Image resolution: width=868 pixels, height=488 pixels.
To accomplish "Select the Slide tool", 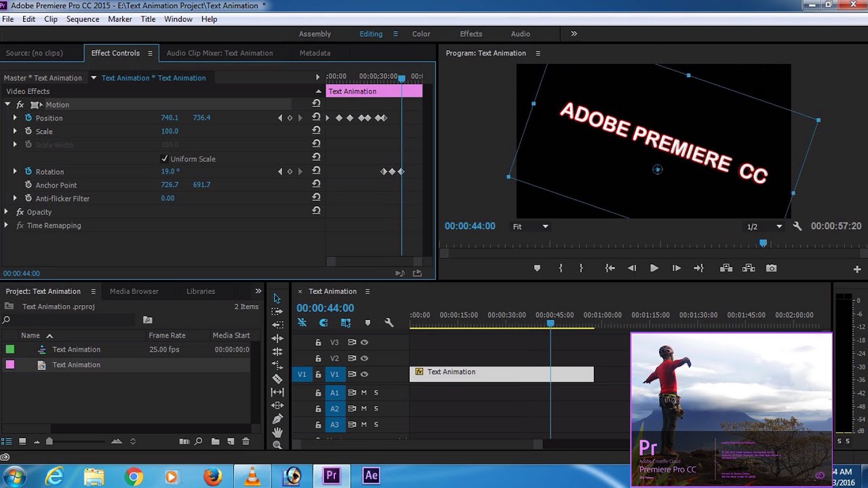I will [x=277, y=405].
